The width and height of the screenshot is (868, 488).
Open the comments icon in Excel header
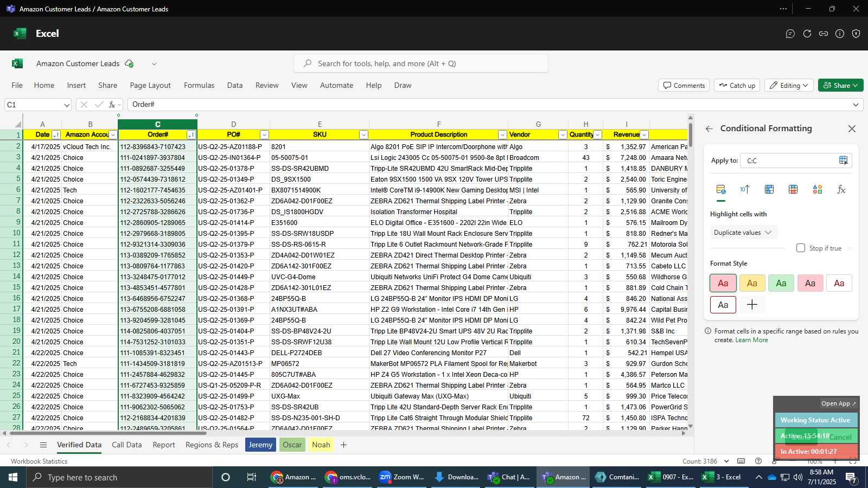790,34
